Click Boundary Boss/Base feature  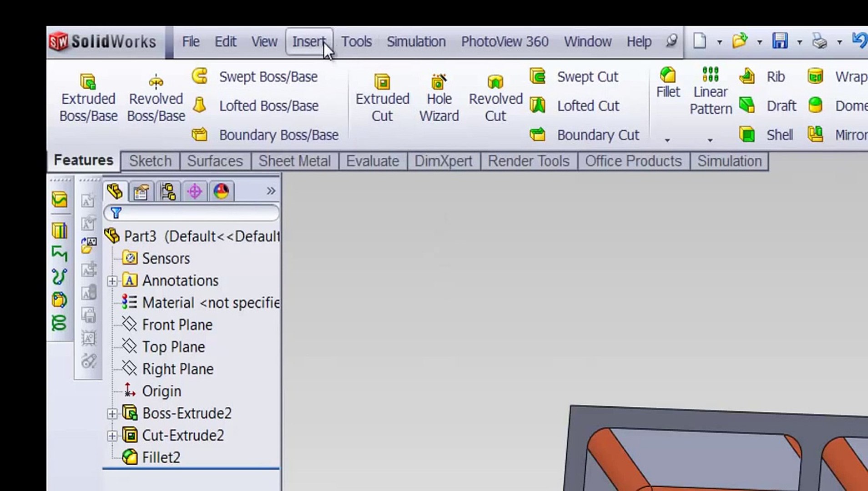[x=265, y=135]
